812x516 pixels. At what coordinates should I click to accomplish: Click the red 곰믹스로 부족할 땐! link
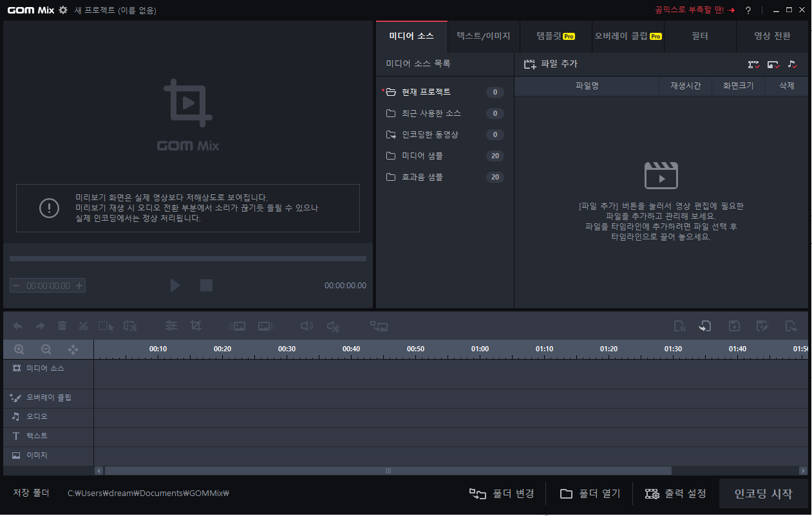(x=695, y=10)
